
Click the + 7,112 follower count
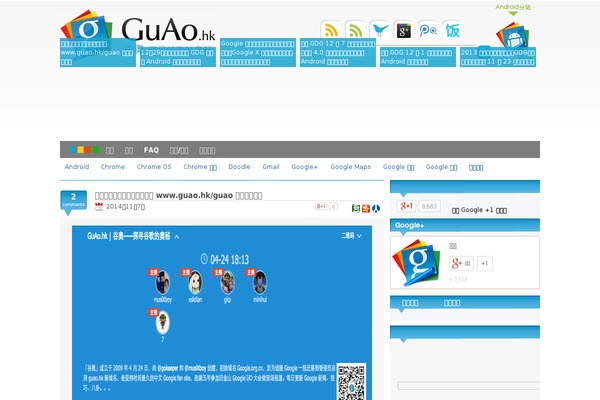pyautogui.click(x=458, y=280)
